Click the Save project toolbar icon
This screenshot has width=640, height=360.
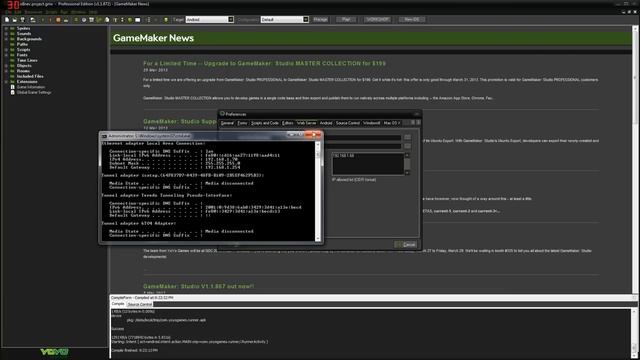click(22, 20)
